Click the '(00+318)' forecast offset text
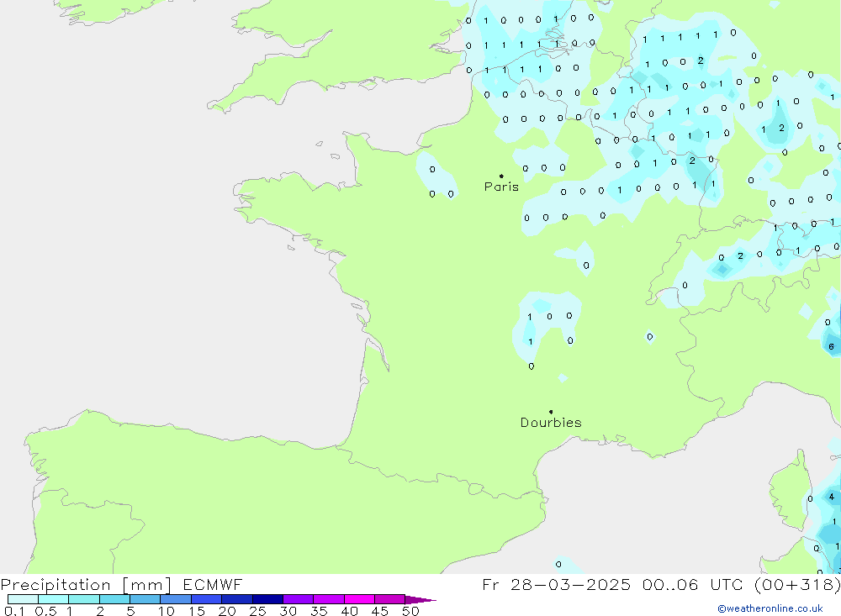841x616 pixels. coord(797,584)
